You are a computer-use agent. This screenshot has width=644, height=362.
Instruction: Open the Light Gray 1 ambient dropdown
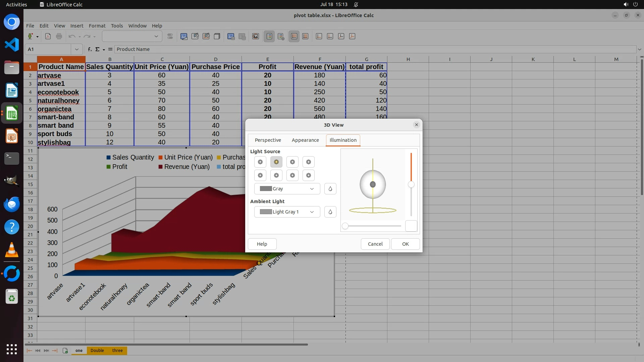pos(287,212)
